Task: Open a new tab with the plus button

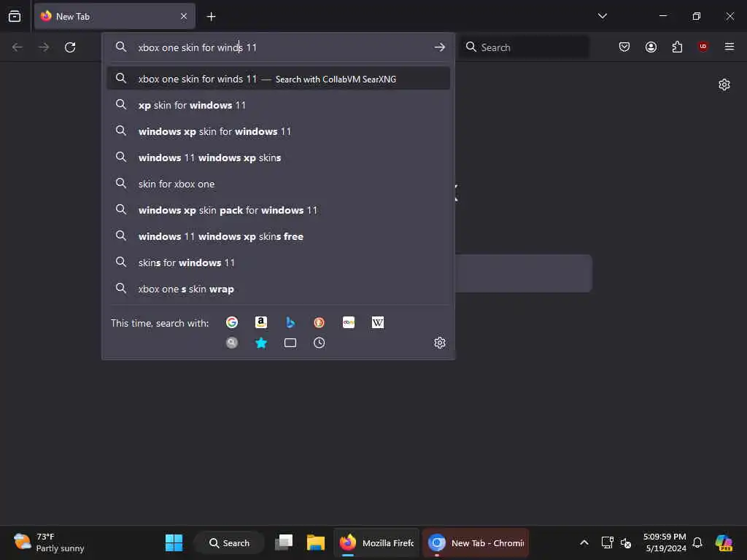Action: [x=211, y=17]
